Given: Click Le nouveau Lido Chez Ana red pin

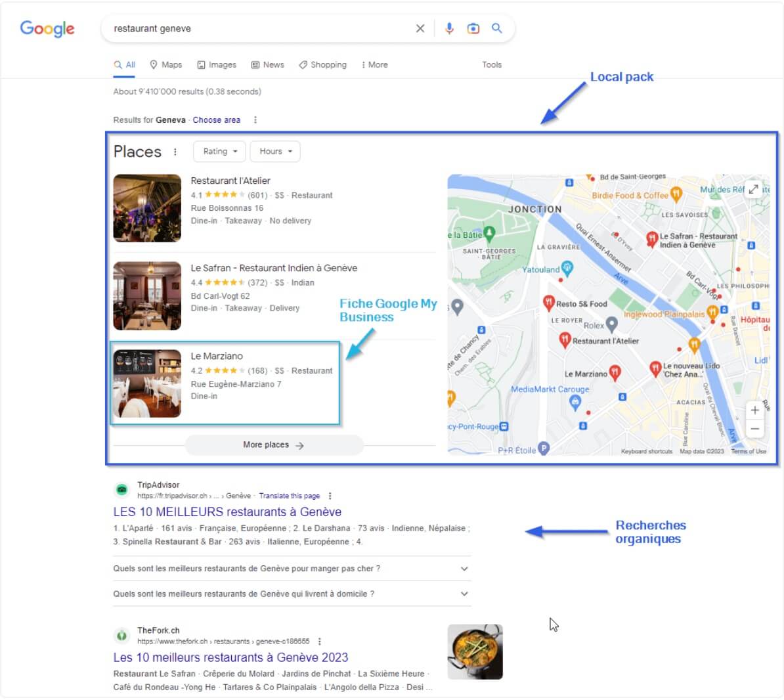Looking at the screenshot, I should [x=655, y=369].
